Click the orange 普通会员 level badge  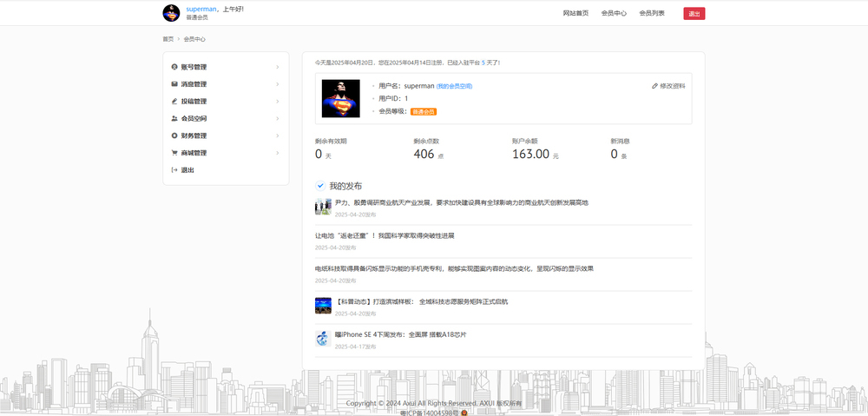424,111
